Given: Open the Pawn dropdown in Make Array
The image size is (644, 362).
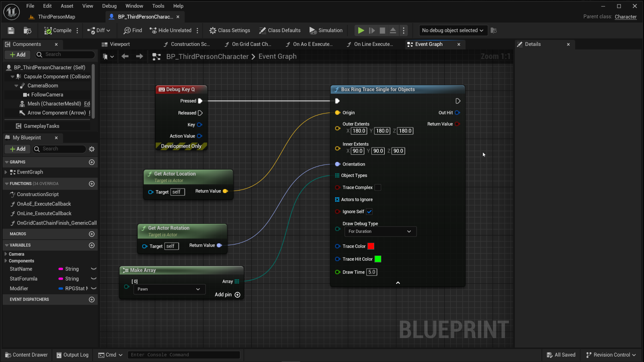Looking at the screenshot, I should point(169,289).
